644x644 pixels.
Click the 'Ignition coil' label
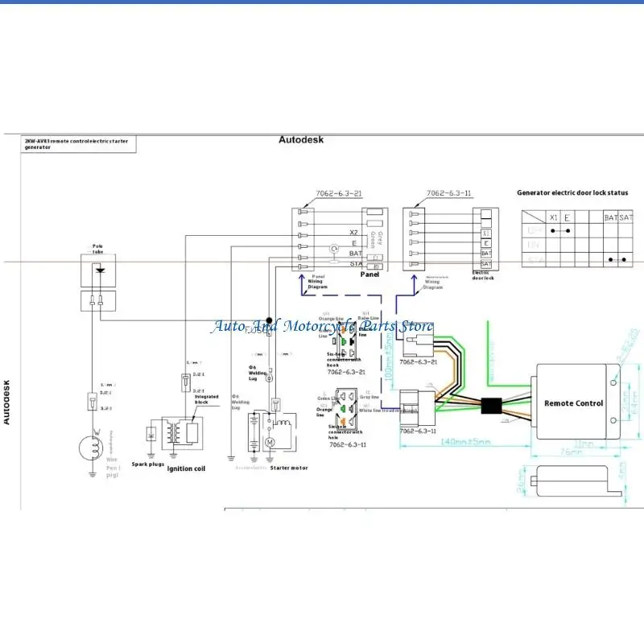point(186,469)
